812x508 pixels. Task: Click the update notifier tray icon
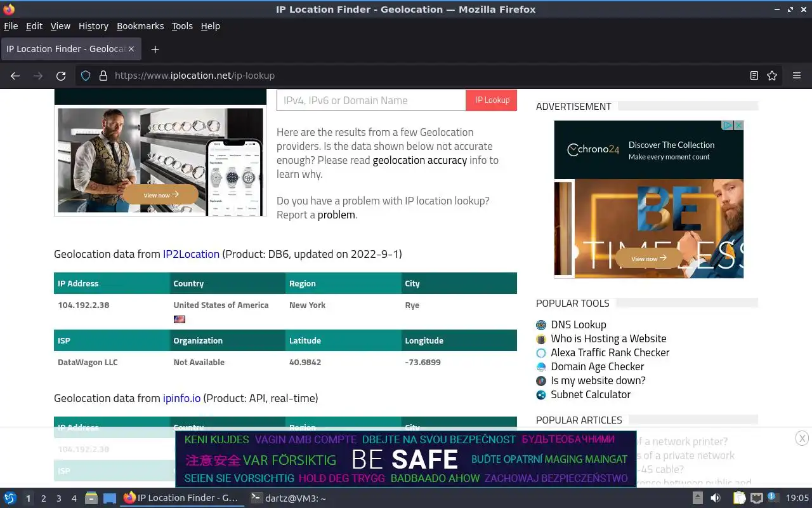773,497
